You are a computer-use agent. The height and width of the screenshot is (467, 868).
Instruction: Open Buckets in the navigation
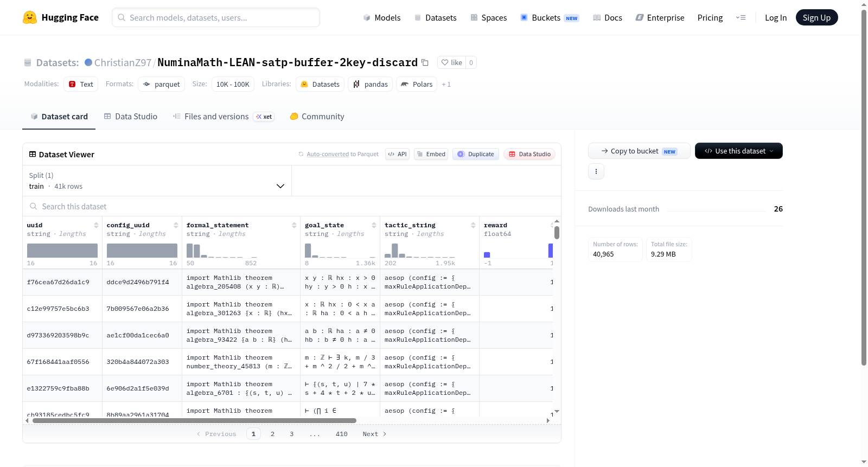pyautogui.click(x=550, y=17)
